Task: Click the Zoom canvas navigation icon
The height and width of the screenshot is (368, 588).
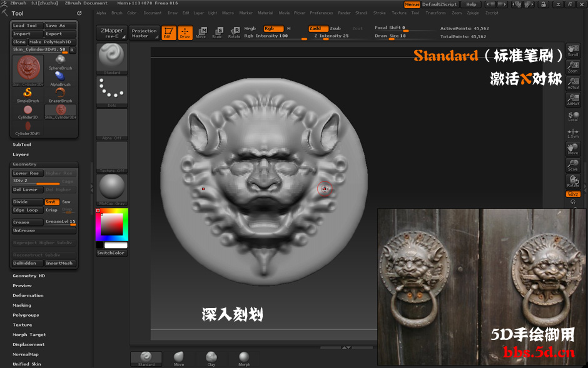Action: tap(573, 67)
